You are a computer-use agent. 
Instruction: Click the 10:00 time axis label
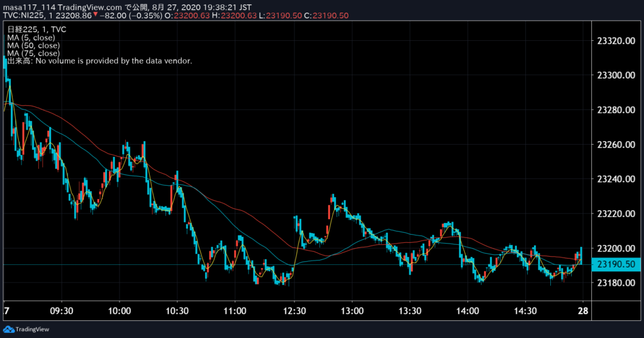(x=119, y=311)
